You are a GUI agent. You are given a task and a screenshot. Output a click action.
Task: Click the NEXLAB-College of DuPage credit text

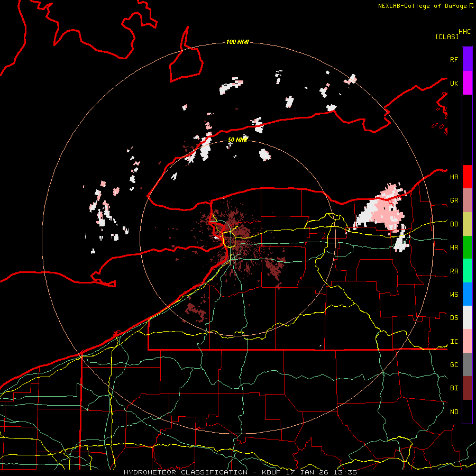tap(422, 6)
